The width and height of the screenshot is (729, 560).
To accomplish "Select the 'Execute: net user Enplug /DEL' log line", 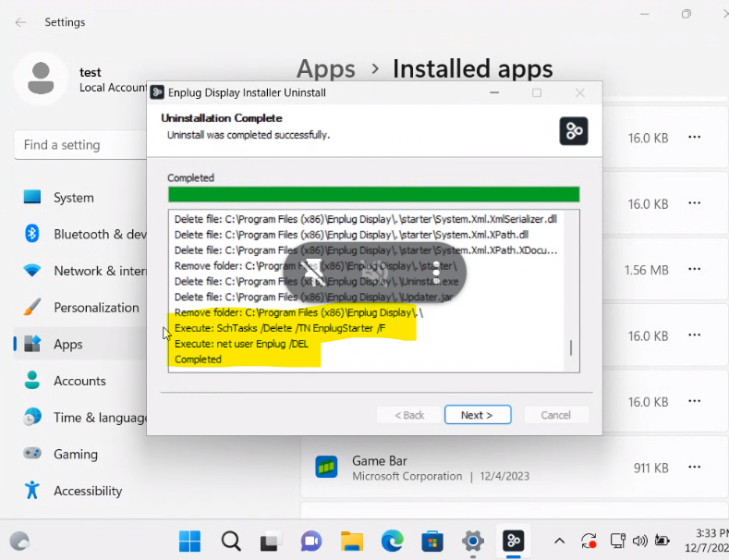I will (241, 344).
